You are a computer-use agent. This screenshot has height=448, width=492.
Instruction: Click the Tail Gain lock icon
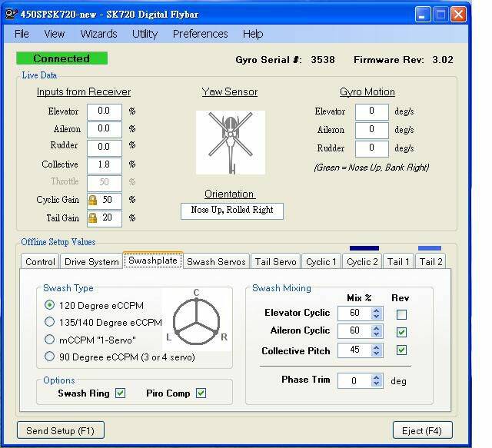pos(92,217)
